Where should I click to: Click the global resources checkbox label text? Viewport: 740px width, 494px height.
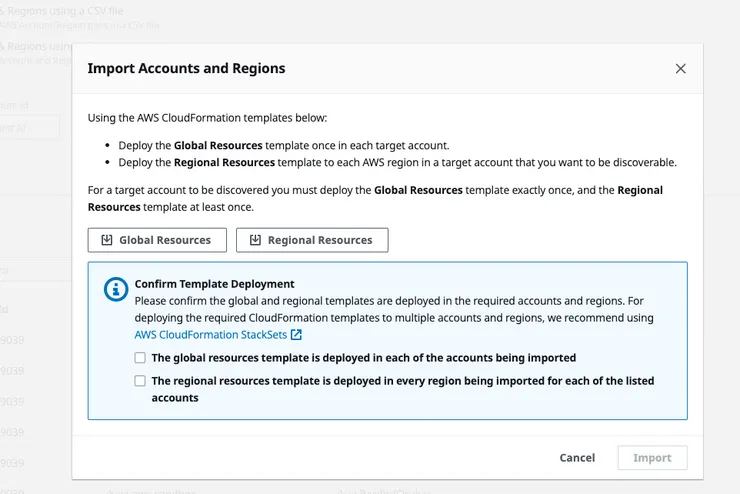tap(363, 357)
